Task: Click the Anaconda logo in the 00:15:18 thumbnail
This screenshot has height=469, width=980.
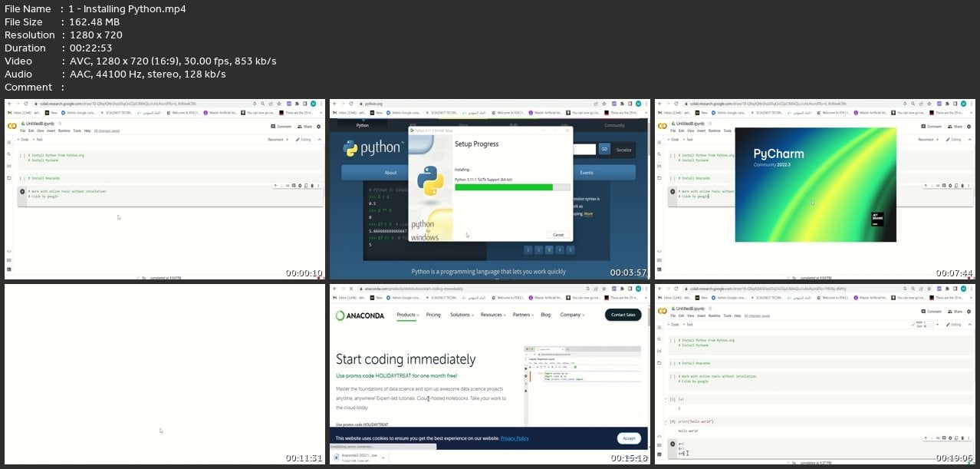Action: (x=360, y=315)
